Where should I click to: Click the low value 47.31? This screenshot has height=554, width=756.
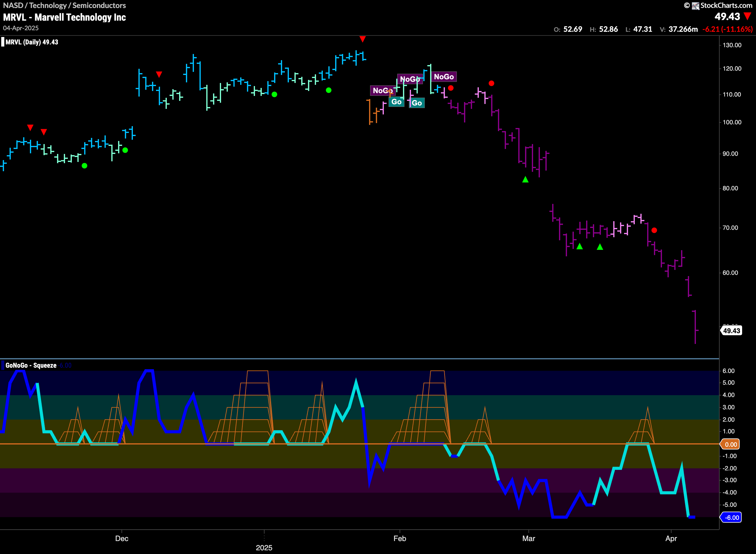coord(643,29)
